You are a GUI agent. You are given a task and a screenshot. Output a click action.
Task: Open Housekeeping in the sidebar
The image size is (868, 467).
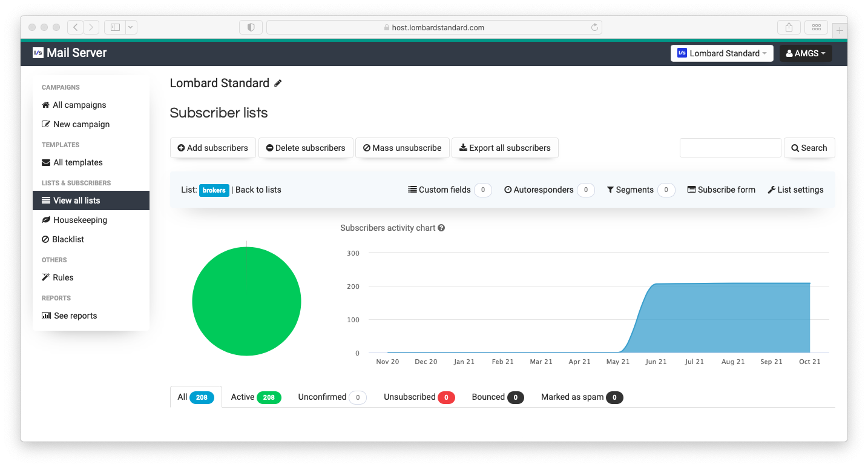pyautogui.click(x=80, y=220)
